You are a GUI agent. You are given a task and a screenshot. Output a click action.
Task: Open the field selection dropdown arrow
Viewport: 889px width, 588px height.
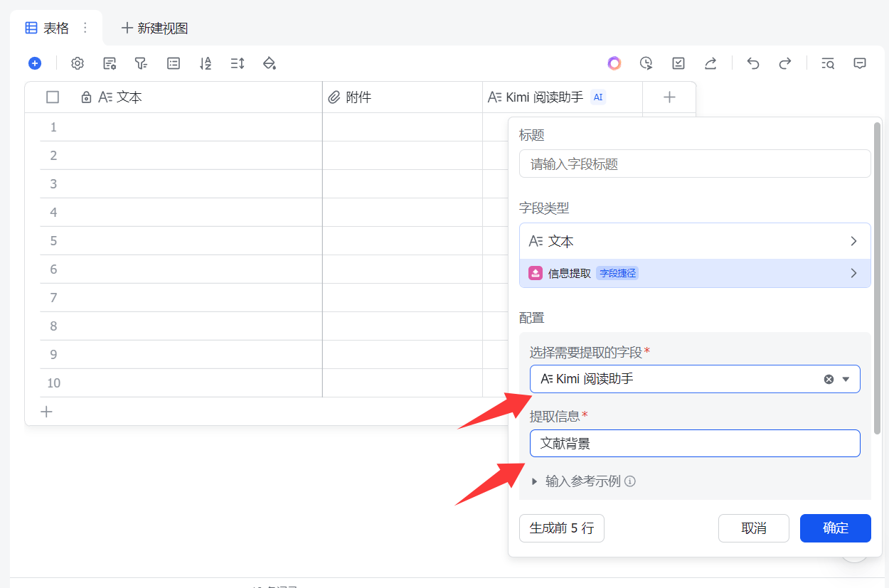(x=846, y=379)
